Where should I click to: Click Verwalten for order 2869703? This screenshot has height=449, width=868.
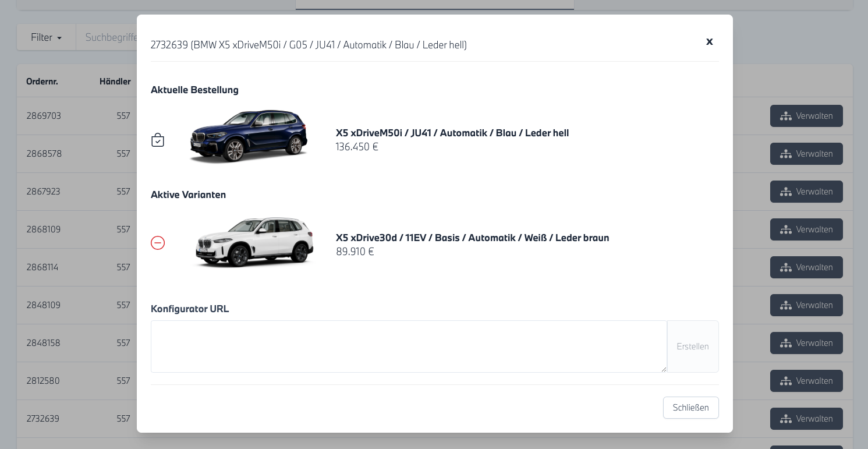(806, 116)
